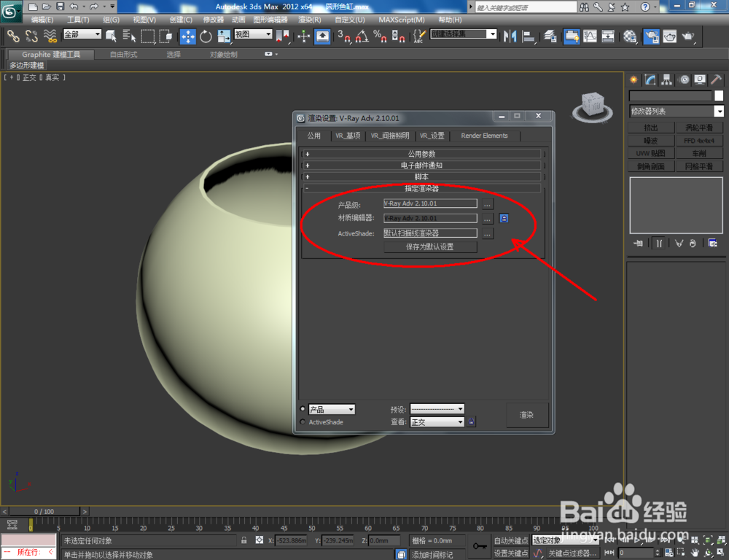The width and height of the screenshot is (729, 560).
Task: Activate the Select Object tool
Action: [111, 36]
